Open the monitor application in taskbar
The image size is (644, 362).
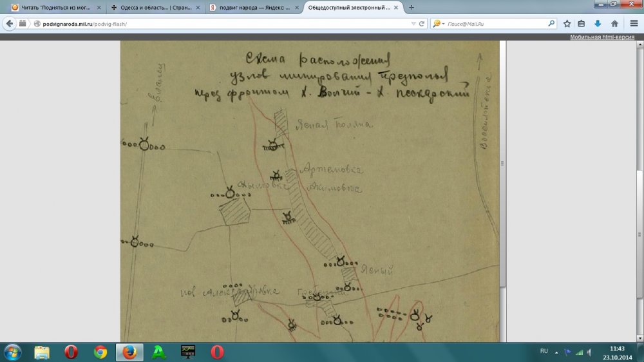point(188,352)
